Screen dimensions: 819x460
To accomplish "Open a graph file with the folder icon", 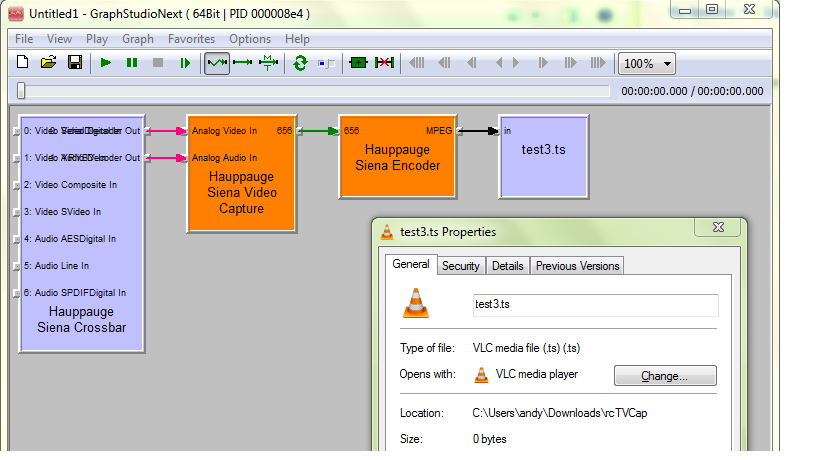I will pos(49,63).
